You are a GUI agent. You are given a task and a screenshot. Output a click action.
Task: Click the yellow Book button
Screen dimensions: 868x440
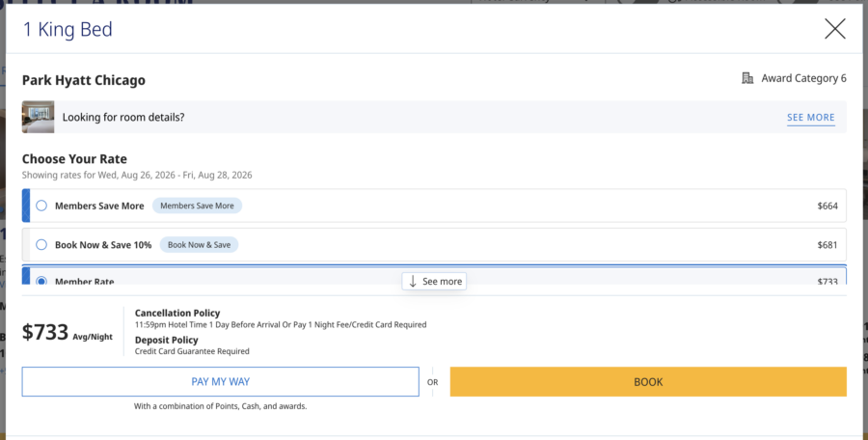(x=648, y=382)
